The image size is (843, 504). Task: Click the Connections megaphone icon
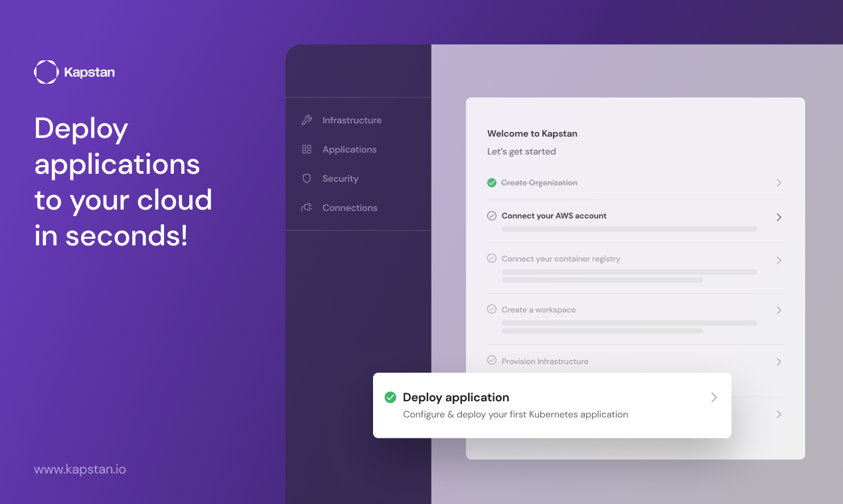pos(307,208)
